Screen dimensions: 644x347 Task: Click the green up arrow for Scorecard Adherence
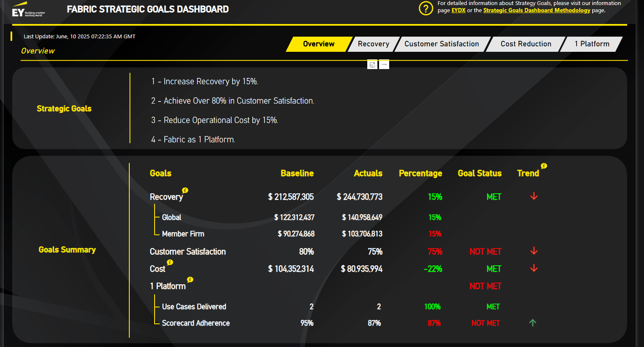click(x=533, y=323)
